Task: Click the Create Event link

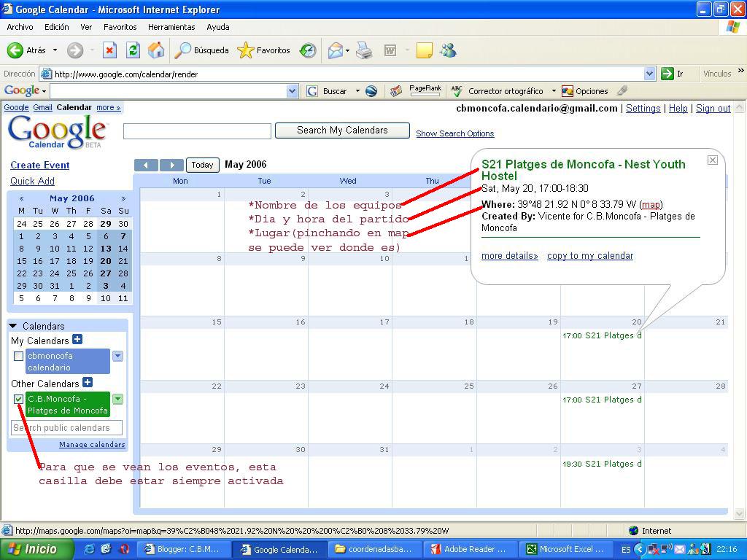Action: coord(40,166)
